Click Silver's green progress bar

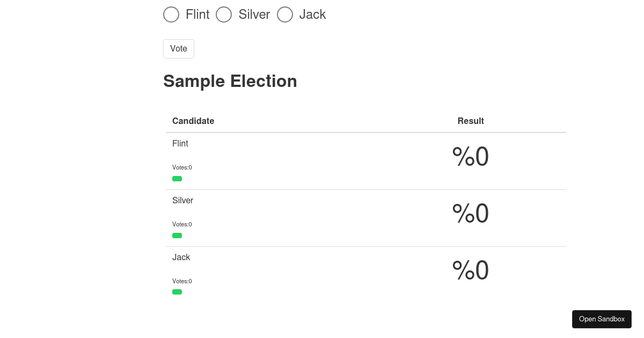(x=177, y=236)
